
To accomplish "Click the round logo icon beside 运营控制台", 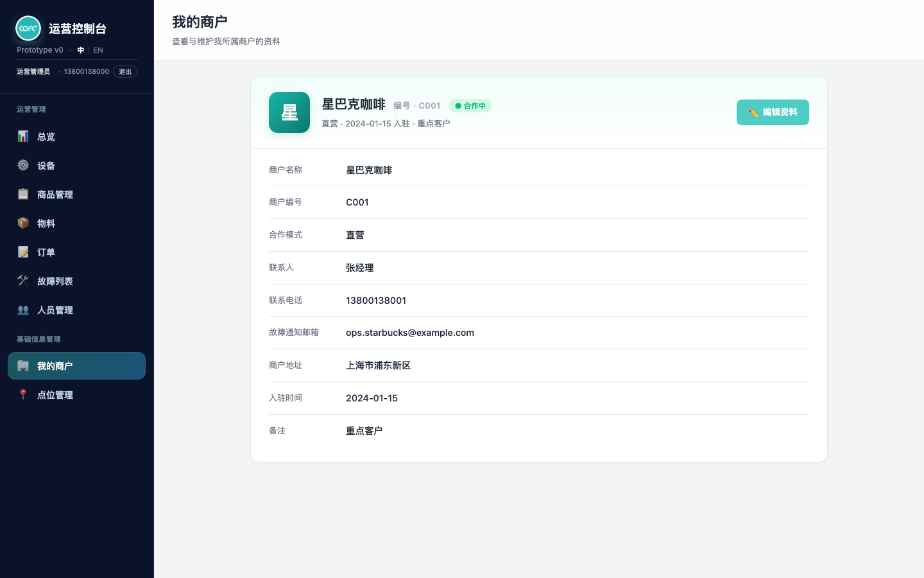I will tap(28, 28).
